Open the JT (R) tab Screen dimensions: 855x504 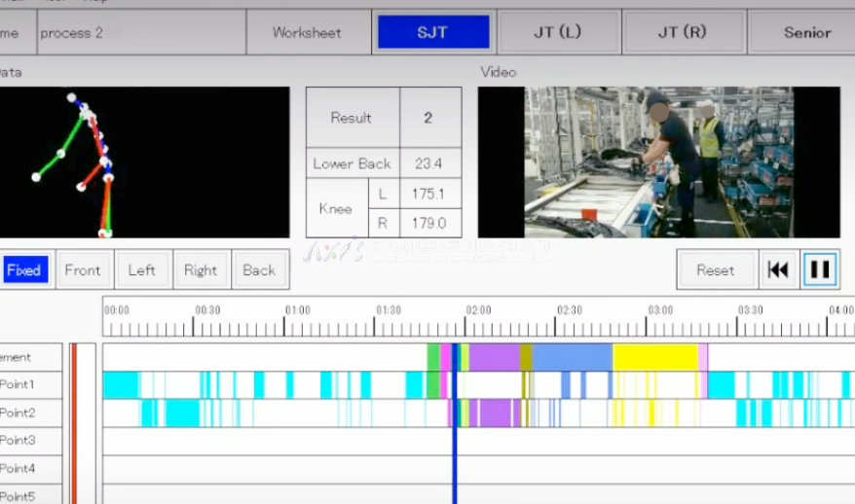pos(684,32)
